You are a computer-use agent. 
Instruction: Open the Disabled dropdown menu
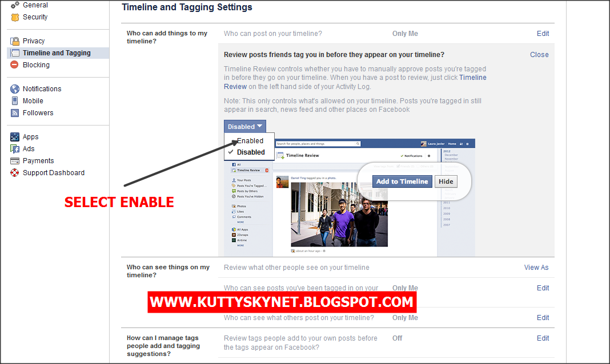click(245, 126)
